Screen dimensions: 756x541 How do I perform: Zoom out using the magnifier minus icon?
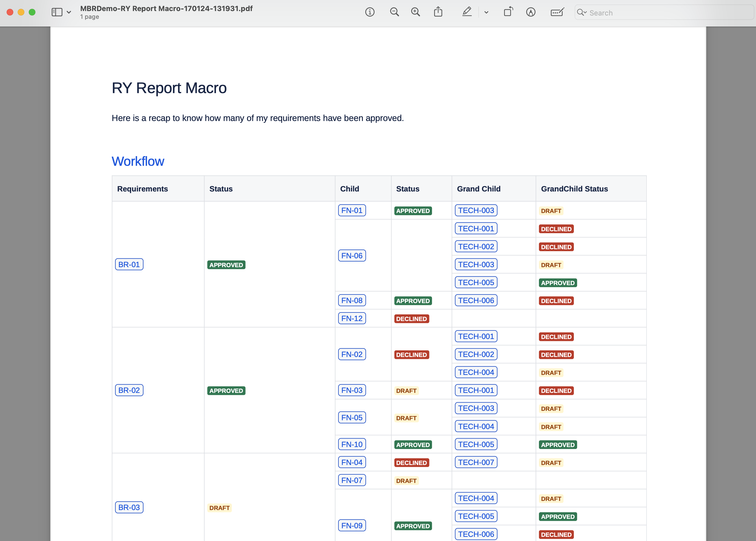point(394,12)
